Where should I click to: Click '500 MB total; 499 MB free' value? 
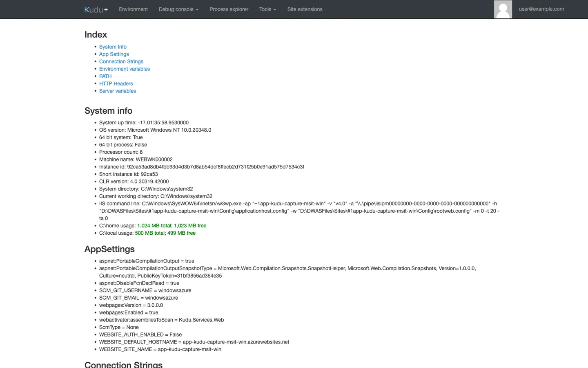tap(165, 233)
